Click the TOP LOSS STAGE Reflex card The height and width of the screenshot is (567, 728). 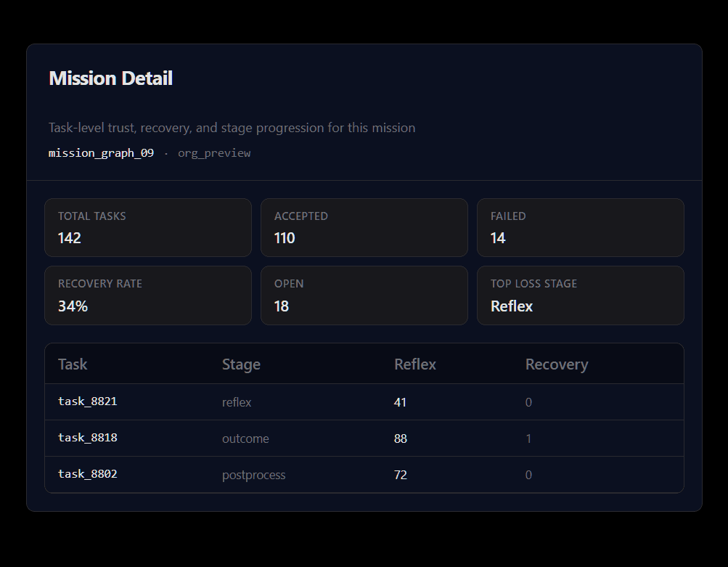click(581, 295)
